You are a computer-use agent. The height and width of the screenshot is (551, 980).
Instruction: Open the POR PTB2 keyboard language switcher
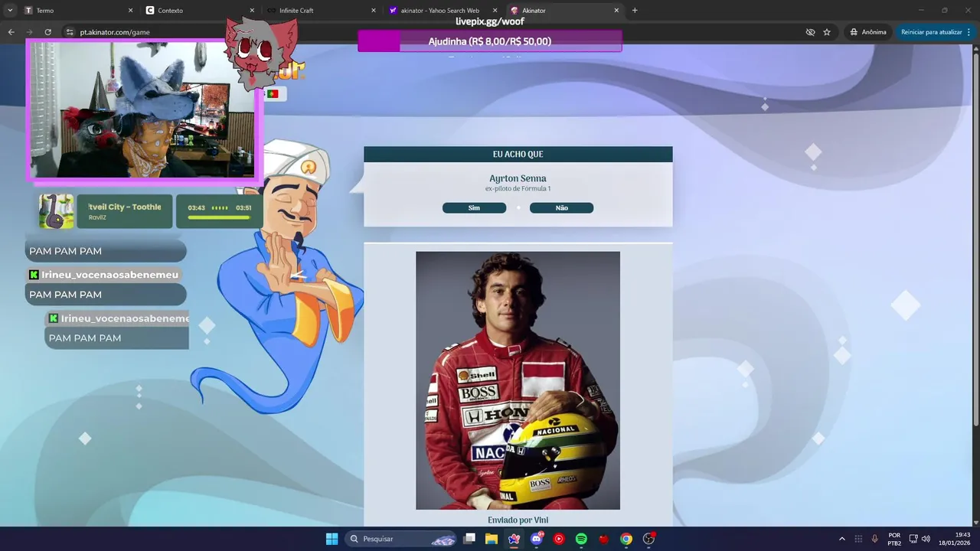point(894,539)
